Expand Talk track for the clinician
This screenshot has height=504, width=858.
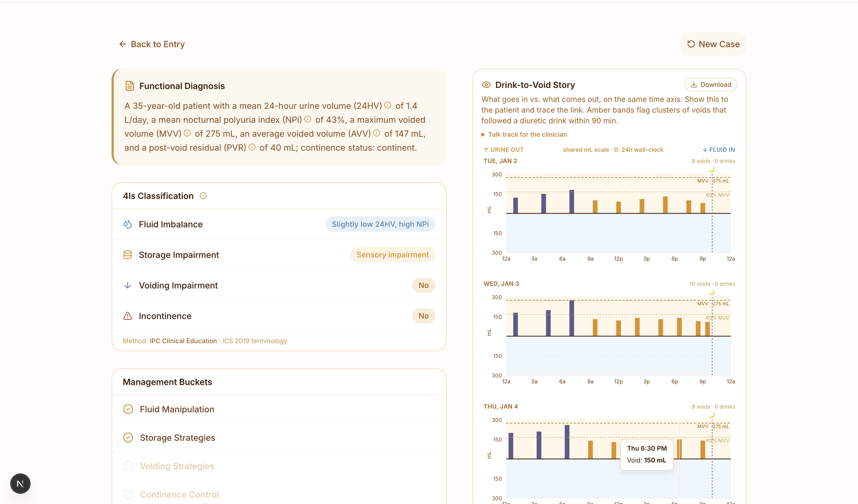click(524, 135)
